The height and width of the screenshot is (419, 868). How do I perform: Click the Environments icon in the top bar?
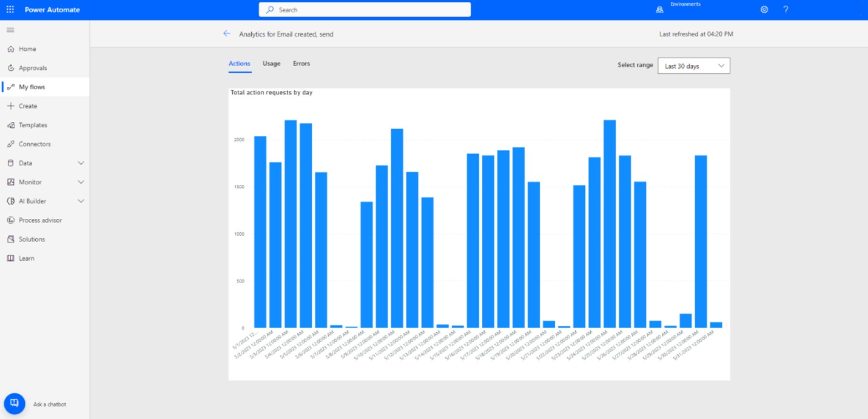[x=659, y=9]
